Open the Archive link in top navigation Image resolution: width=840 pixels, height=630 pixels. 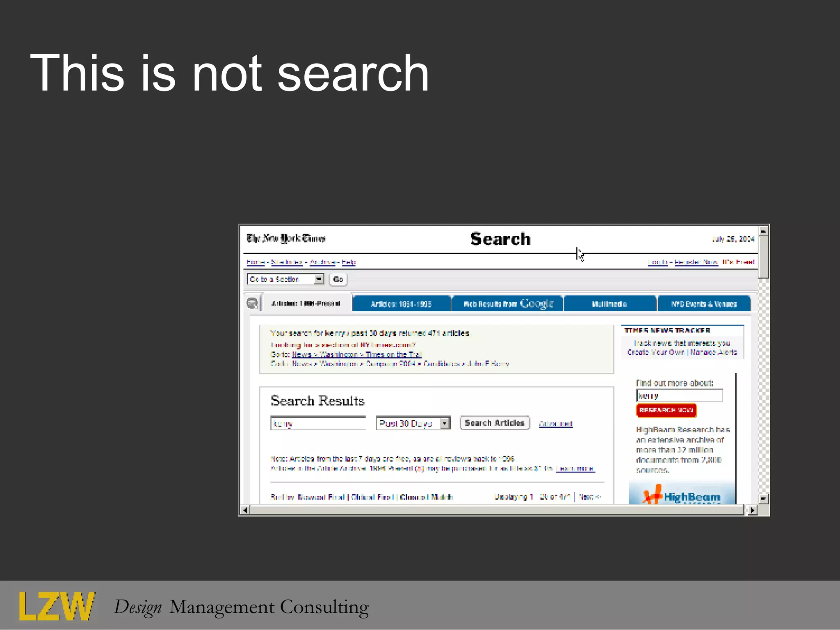(x=323, y=262)
